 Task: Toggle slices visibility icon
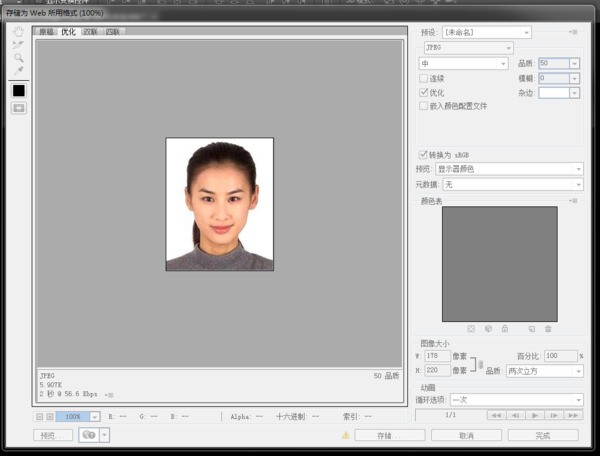(x=18, y=108)
